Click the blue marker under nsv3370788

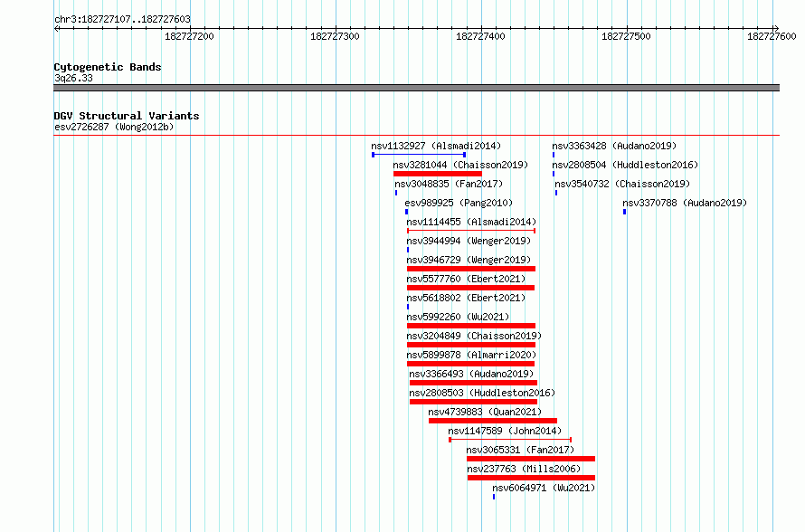[x=624, y=212]
